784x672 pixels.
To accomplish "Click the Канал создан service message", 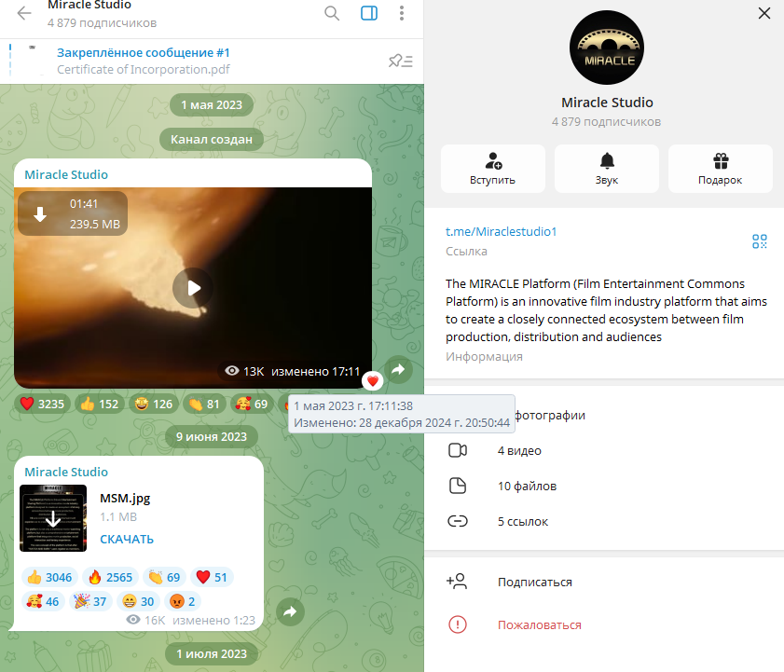I will pos(212,140).
